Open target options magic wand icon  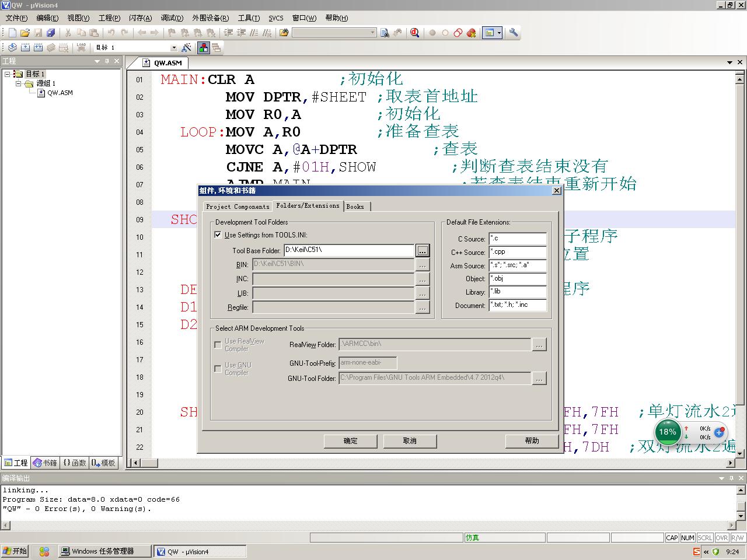(187, 47)
